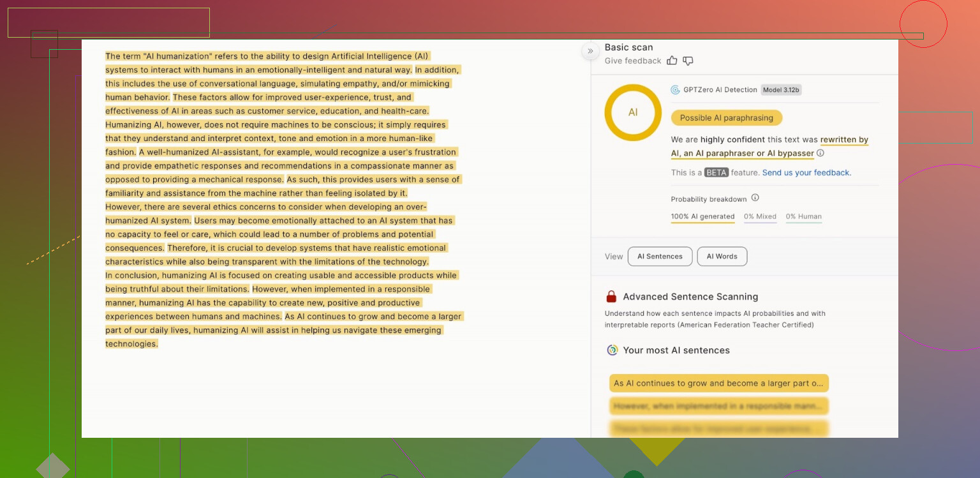
Task: Open the Send us your feedback link
Action: pyautogui.click(x=806, y=172)
